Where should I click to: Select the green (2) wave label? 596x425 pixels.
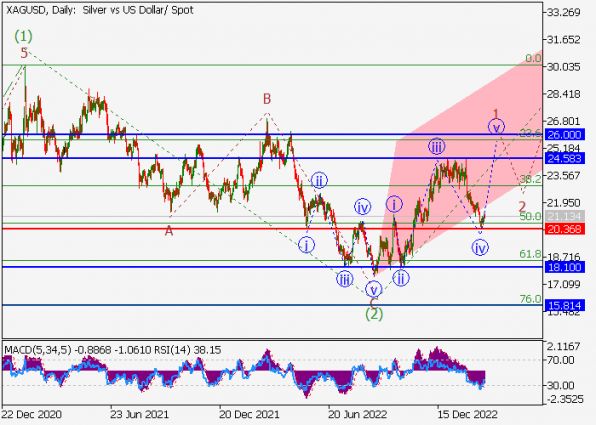[374, 314]
